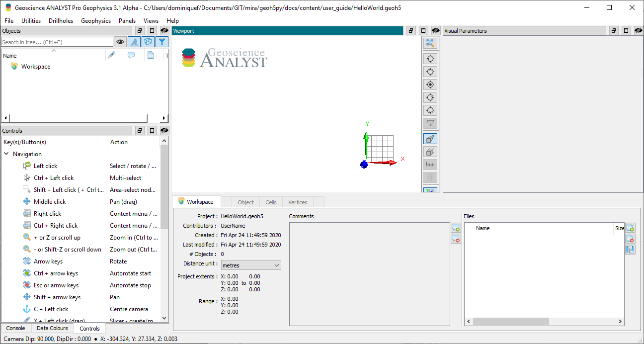Screen dimensions: 644x344
Task: Toggle the perspective projection box icon
Action: pos(430,139)
